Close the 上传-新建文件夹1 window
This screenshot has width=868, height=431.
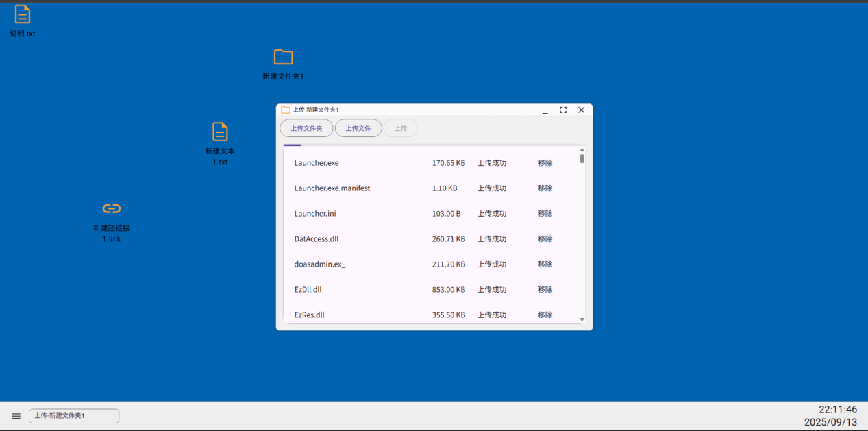point(581,110)
